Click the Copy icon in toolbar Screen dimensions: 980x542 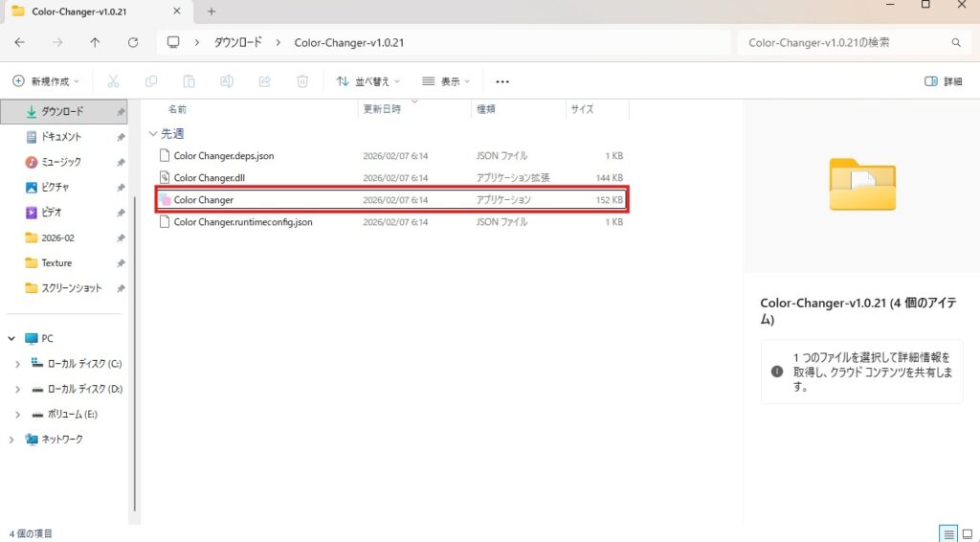tap(151, 81)
